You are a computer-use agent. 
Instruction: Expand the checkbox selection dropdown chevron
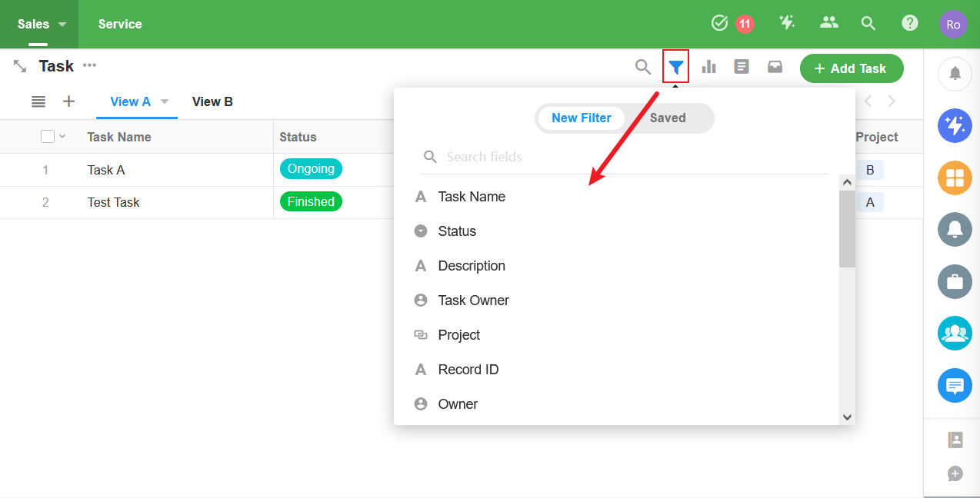click(x=63, y=136)
